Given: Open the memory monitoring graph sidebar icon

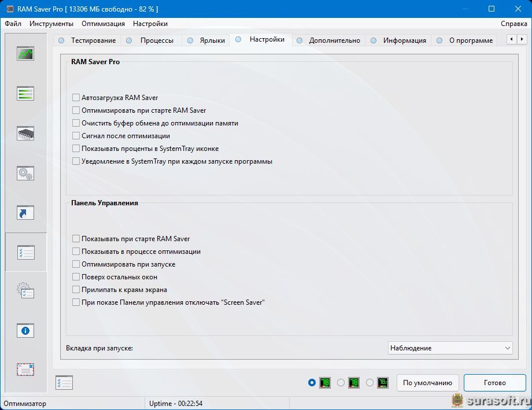Looking at the screenshot, I should point(25,54).
